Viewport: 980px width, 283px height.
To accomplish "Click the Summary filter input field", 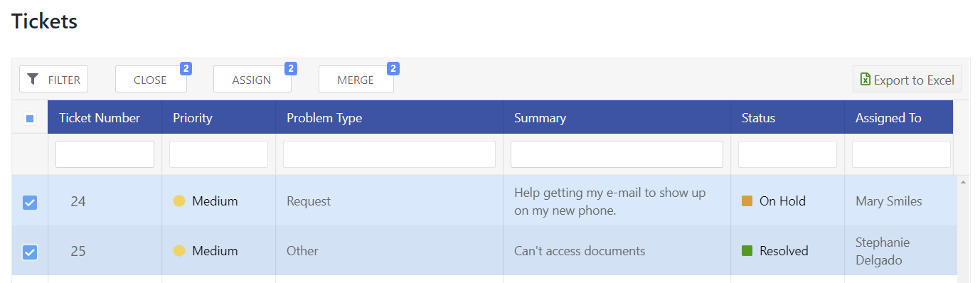I will (617, 154).
